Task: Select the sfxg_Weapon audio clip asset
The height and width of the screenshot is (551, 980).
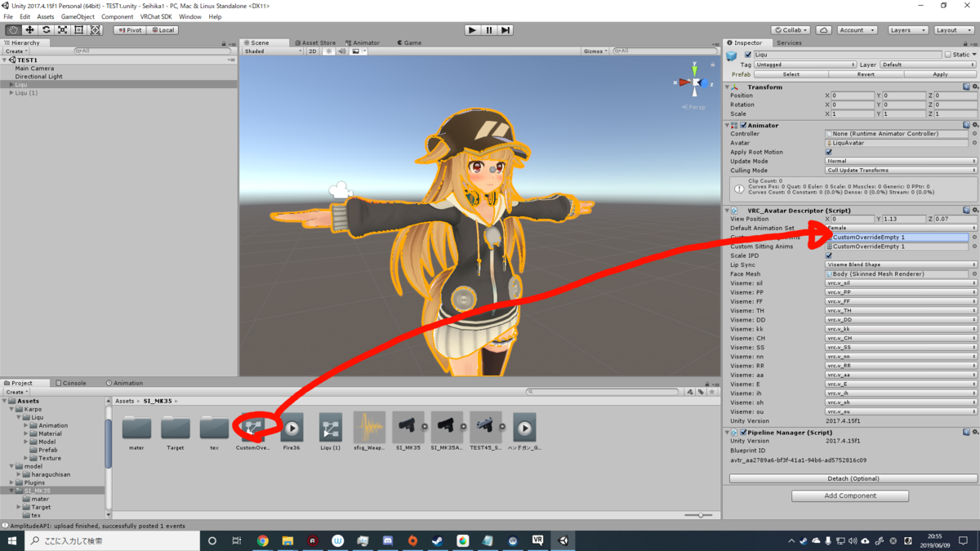Action: click(x=369, y=433)
